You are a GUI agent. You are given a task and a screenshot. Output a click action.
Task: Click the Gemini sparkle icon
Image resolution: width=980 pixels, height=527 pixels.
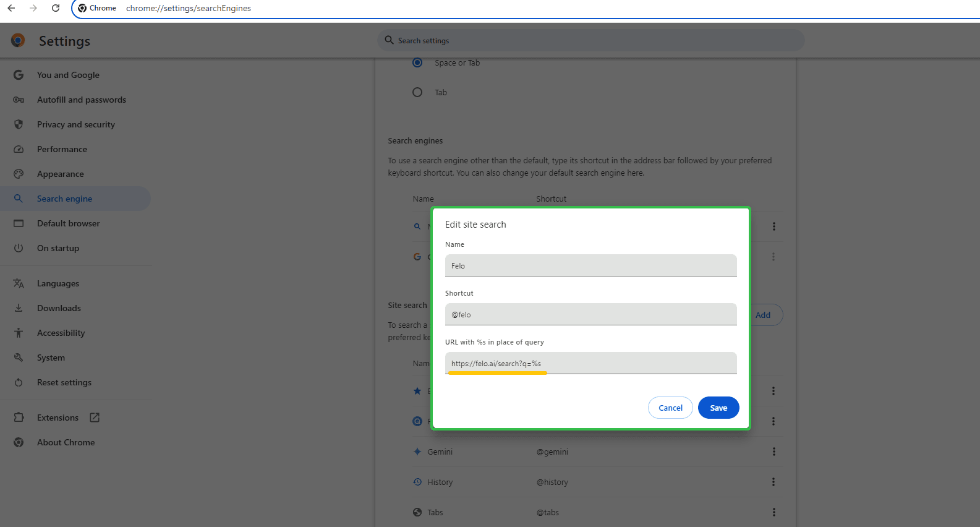[417, 452]
